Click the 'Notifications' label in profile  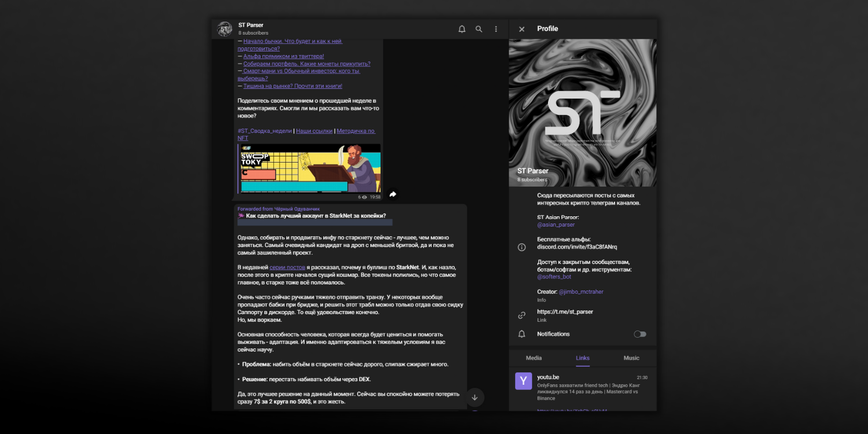tap(553, 334)
